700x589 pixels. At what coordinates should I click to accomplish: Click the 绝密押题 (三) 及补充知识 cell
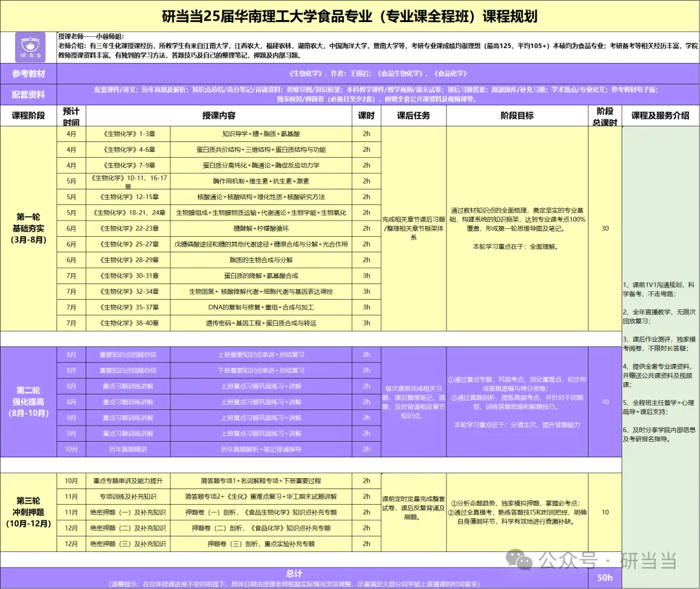(x=128, y=544)
